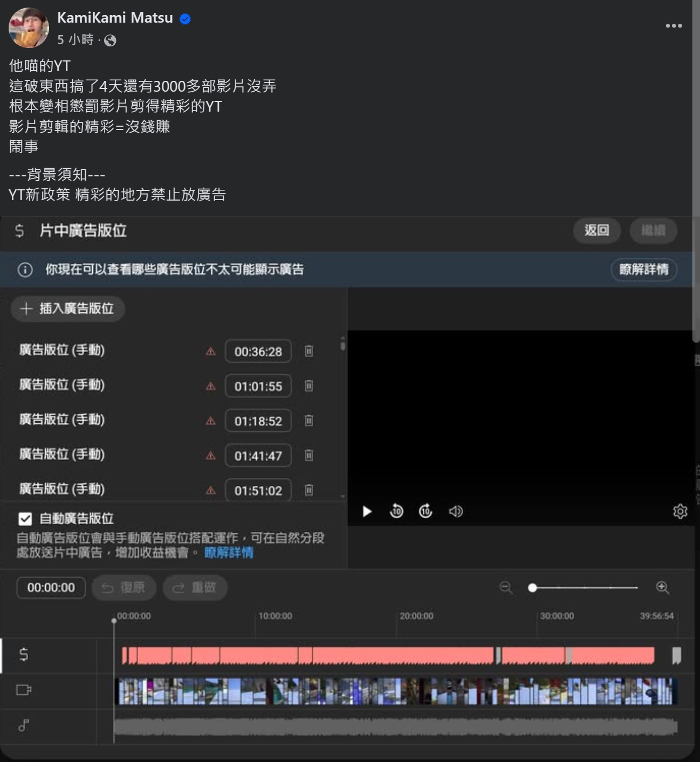700x762 pixels.
Task: Delete the 00:36:28 ad slot
Action: coord(309,352)
